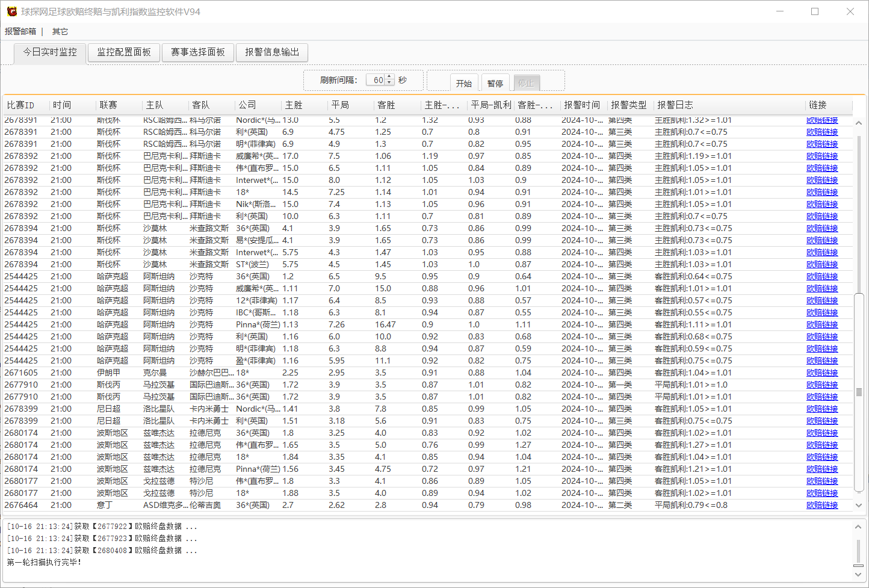
Task: Open the 报警信息输出 tab
Action: click(272, 52)
